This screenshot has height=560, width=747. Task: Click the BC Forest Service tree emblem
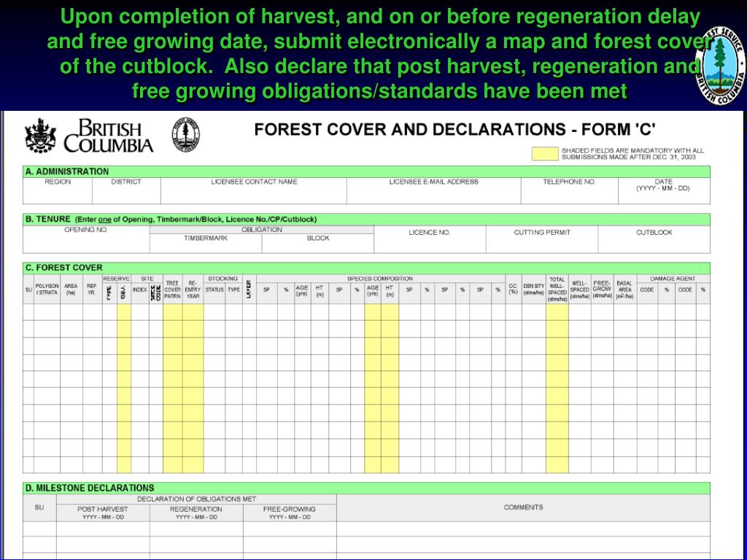[x=721, y=66]
